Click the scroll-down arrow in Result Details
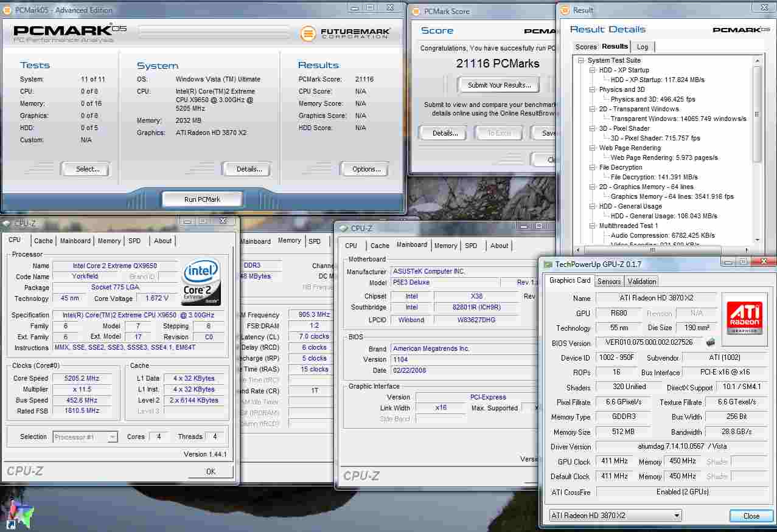This screenshot has height=532, width=777. click(758, 241)
